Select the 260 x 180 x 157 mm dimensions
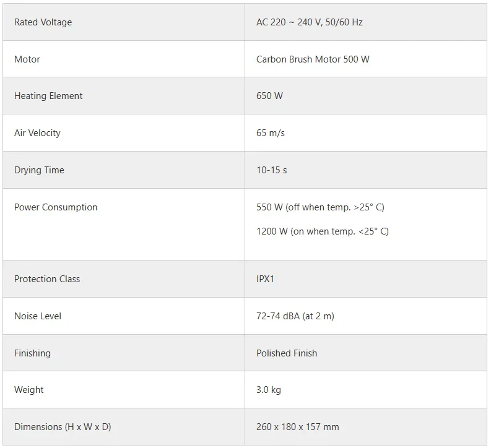Viewport: 491px width, 448px height. coord(298,427)
